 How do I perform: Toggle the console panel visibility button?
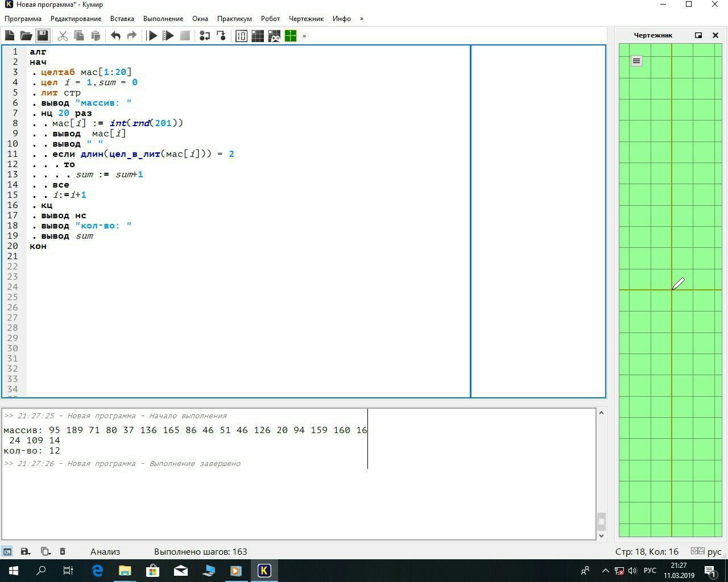click(x=7, y=551)
